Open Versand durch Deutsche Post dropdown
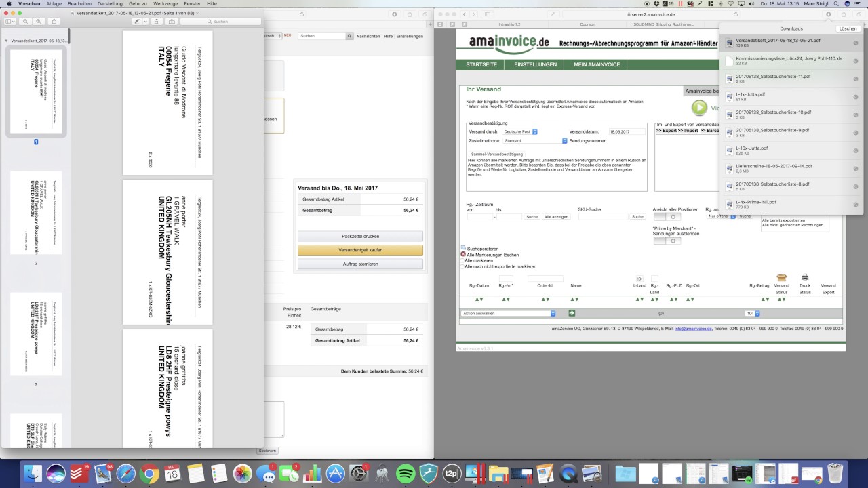This screenshot has width=868, height=488. click(x=521, y=131)
